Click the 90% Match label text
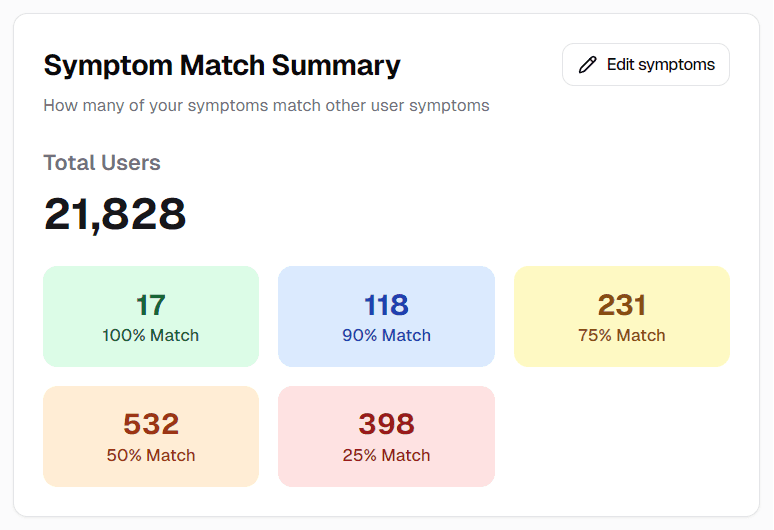This screenshot has width=774, height=530. point(387,336)
